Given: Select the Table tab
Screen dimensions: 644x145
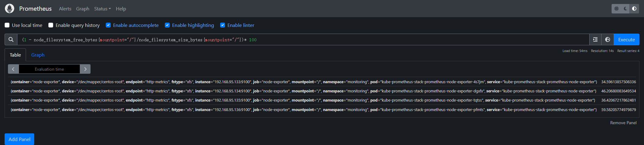Looking at the screenshot, I should click(x=15, y=55).
